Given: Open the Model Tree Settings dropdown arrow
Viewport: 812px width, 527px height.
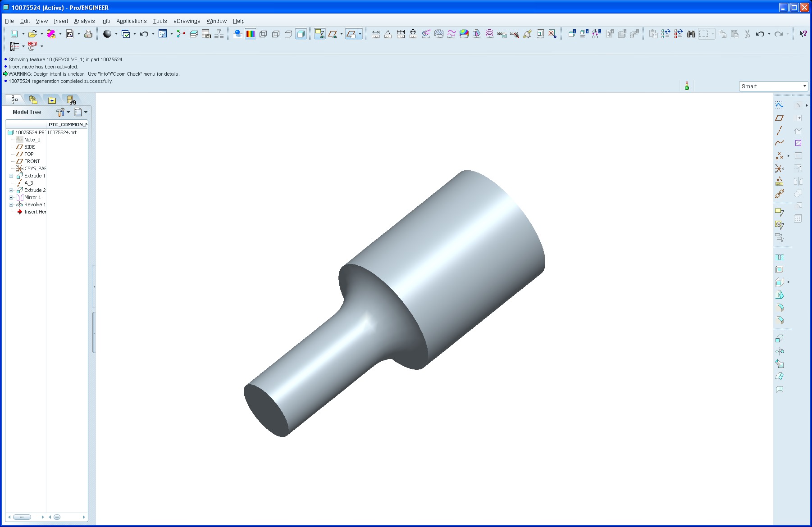Looking at the screenshot, I should [68, 112].
